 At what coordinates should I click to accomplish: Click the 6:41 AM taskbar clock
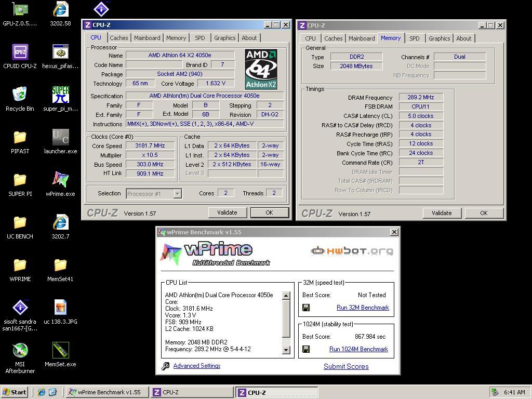514,392
